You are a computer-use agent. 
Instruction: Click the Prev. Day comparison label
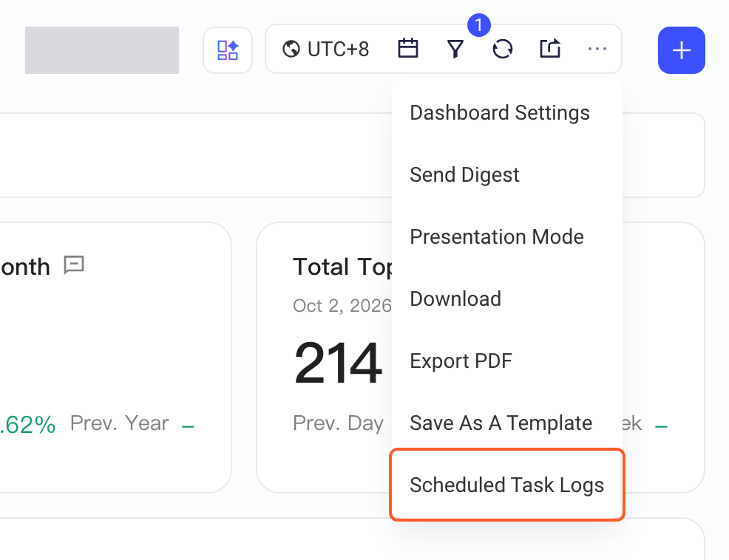[x=338, y=423]
